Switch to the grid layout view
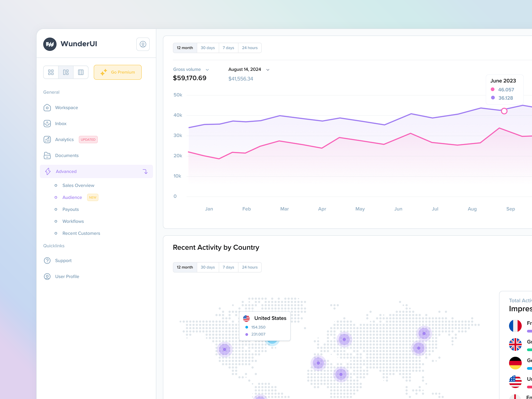Viewport: 532px width, 399px height. pos(51,72)
